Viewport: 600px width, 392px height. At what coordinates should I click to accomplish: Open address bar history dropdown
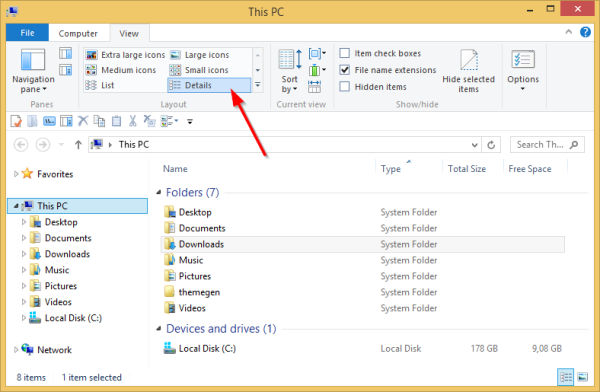click(x=474, y=145)
